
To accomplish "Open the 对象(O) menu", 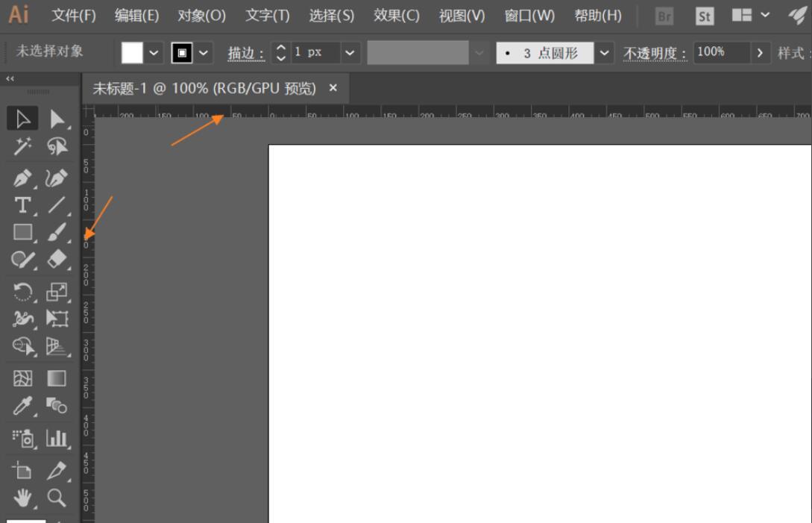I will 201,16.
